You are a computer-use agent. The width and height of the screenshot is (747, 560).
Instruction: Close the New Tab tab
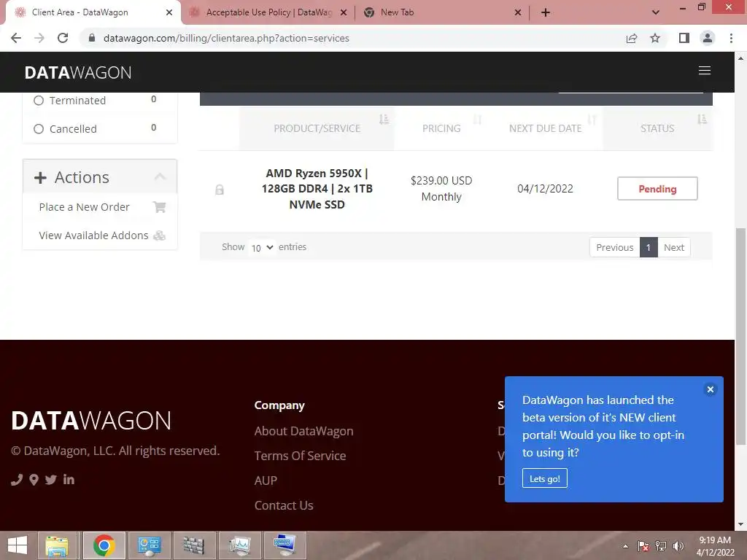coord(518,12)
